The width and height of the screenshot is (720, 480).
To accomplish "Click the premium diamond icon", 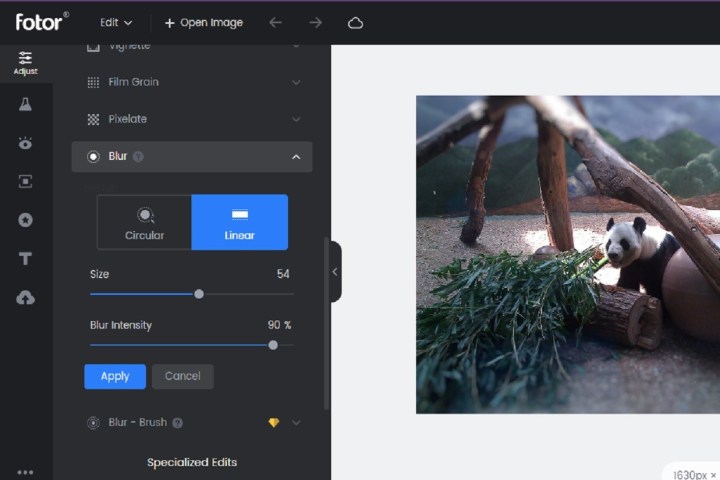I will (x=274, y=423).
